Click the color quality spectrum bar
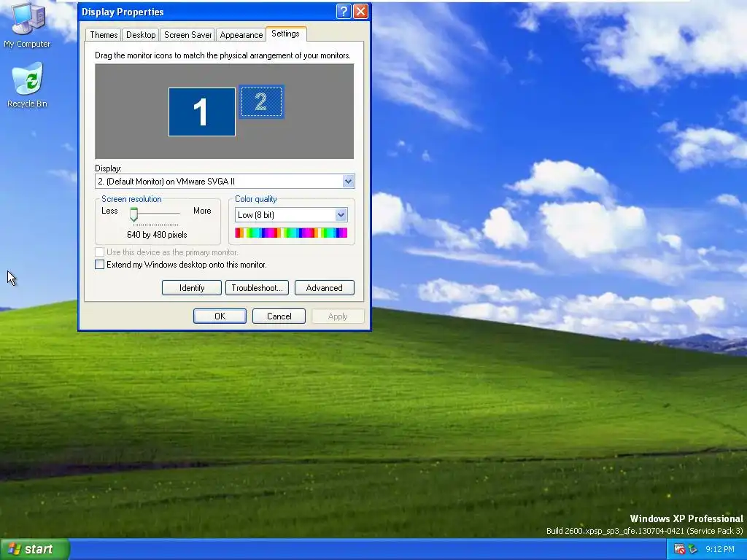Image resolution: width=747 pixels, height=560 pixels. pos(291,233)
